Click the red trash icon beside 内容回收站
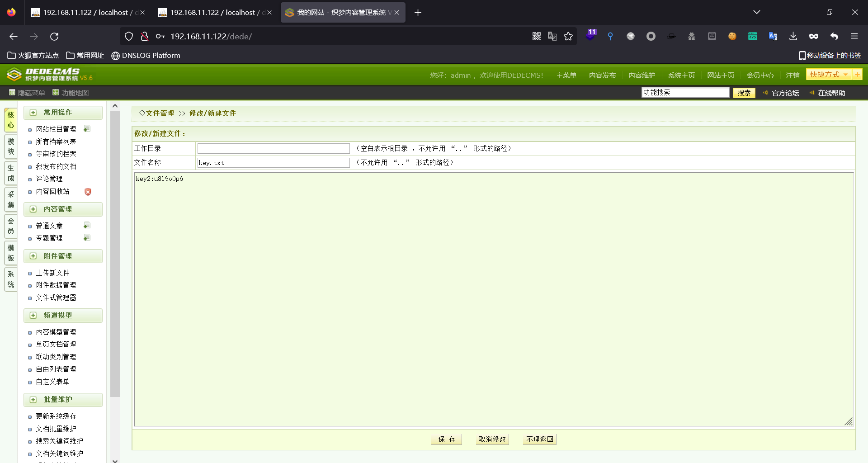868x463 pixels. click(88, 192)
